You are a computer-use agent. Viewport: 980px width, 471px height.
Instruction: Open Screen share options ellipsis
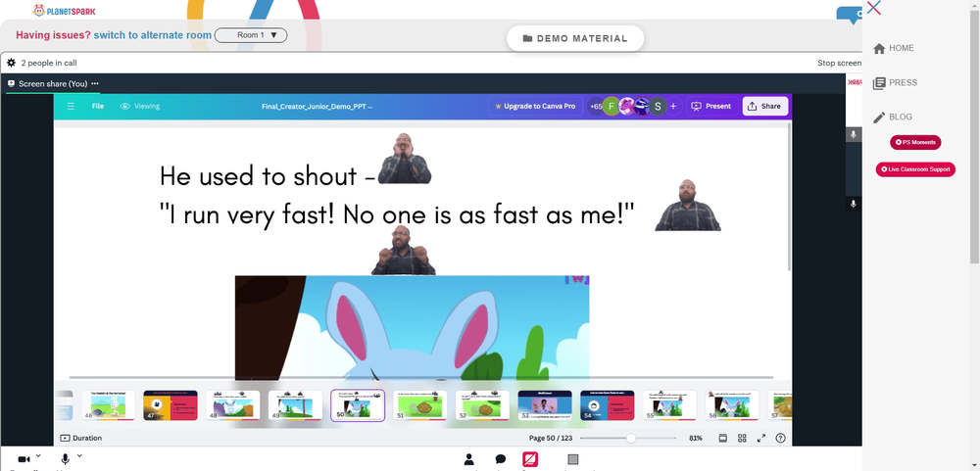(x=95, y=83)
